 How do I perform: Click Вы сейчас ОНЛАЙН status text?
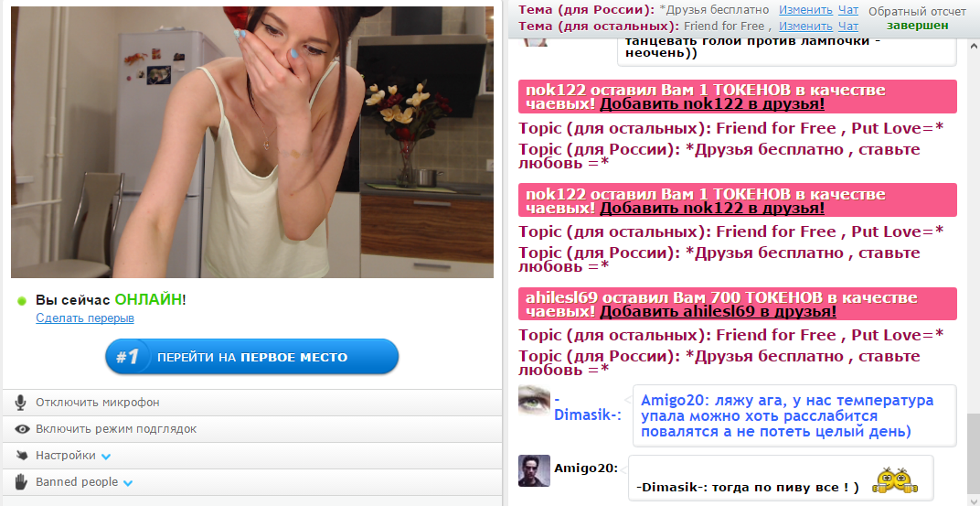[111, 300]
